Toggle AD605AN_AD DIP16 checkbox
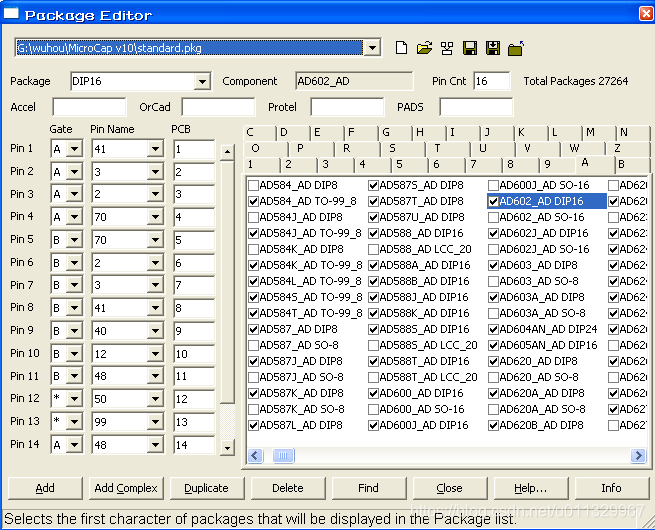Screen dimensions: 655x530 tap(493, 345)
